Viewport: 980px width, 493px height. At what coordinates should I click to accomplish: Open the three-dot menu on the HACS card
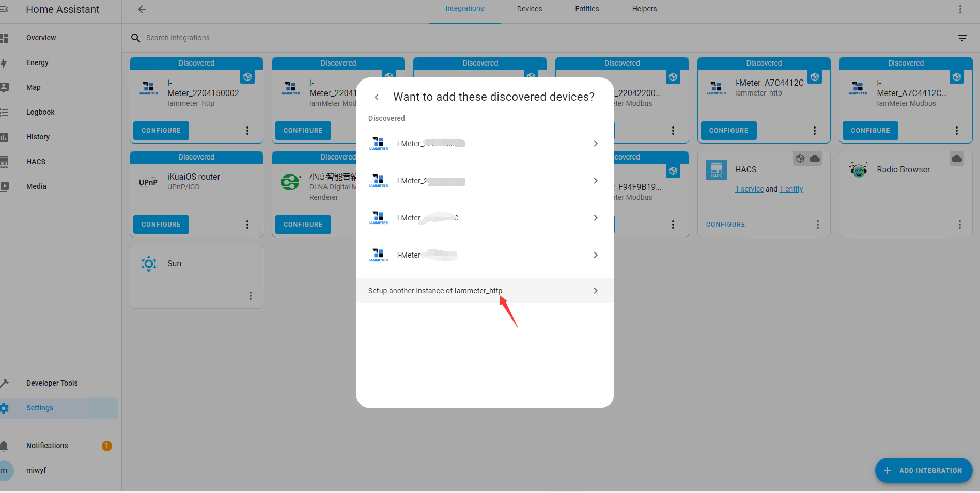click(817, 225)
